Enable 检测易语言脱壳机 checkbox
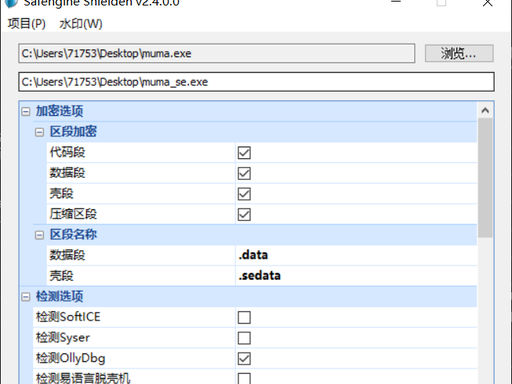The height and width of the screenshot is (384, 512). coord(244,378)
